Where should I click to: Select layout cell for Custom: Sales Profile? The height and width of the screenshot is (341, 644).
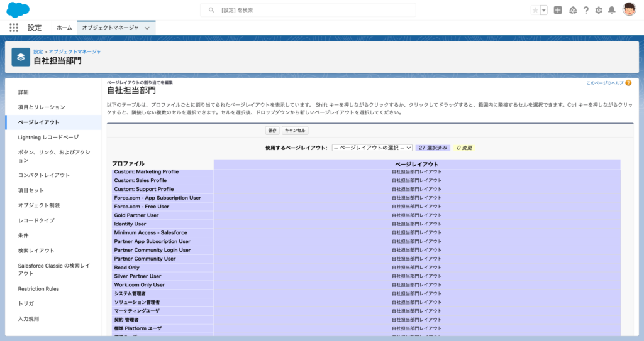(416, 181)
